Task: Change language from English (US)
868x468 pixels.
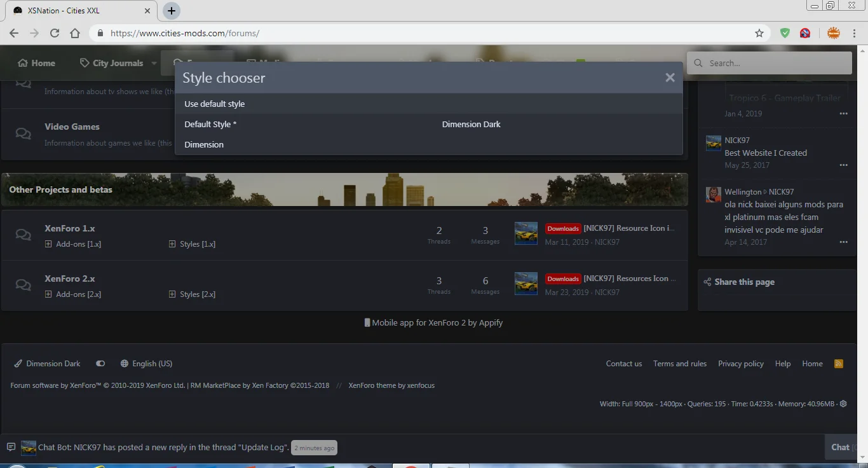Action: (146, 364)
